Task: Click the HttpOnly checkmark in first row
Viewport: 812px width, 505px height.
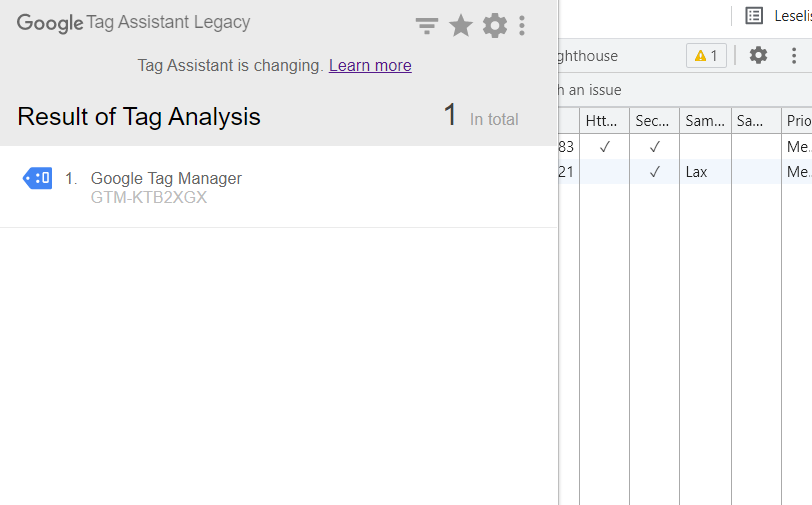Action: [604, 147]
